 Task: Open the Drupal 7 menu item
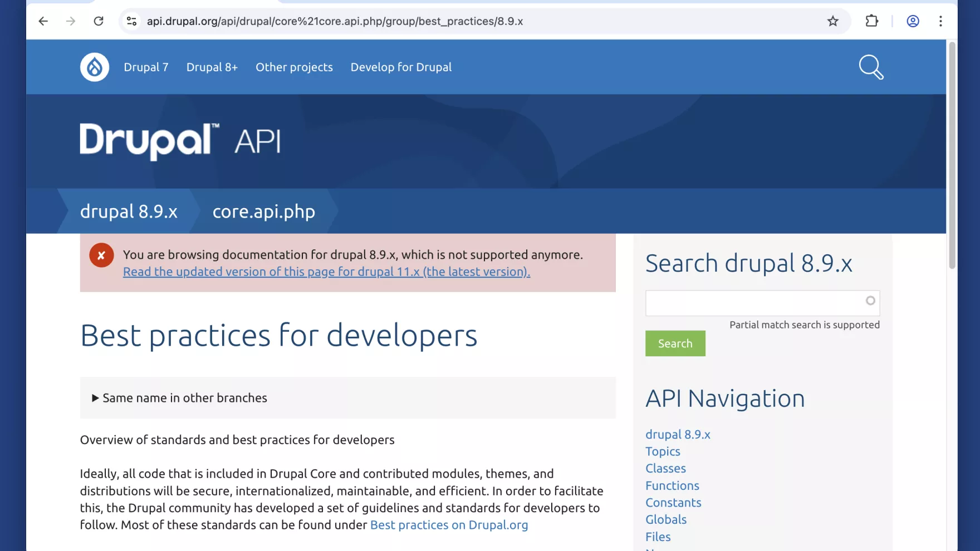point(146,67)
